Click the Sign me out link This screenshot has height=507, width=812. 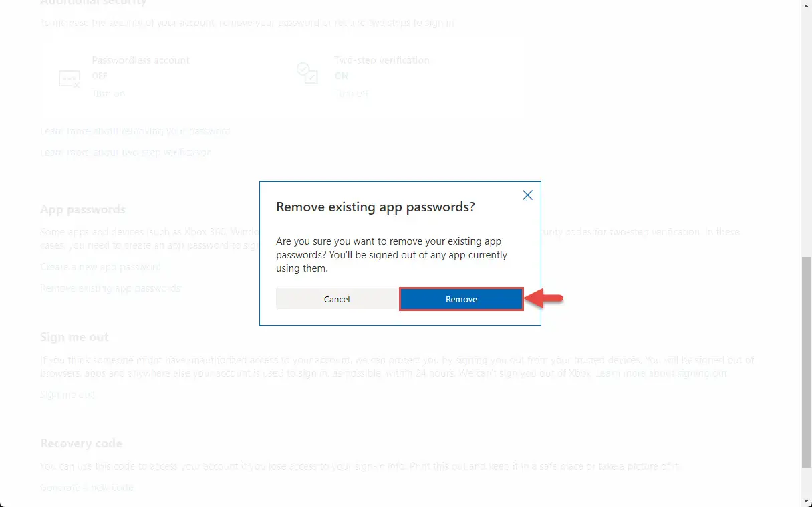67,395
